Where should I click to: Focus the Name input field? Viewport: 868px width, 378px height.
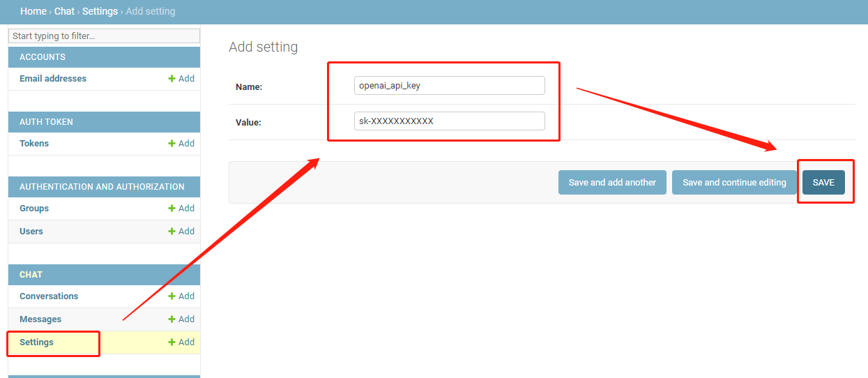[x=449, y=86]
